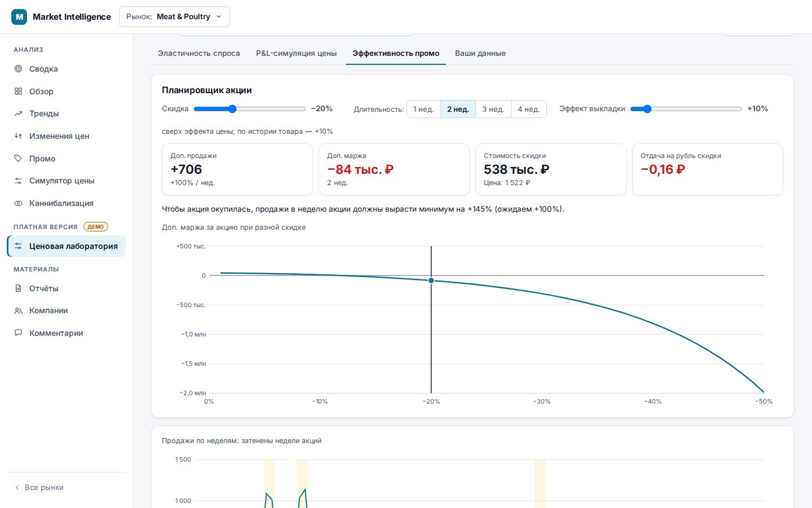Choose the 2 нед. duration option
The height and width of the screenshot is (508, 812).
[x=458, y=109]
